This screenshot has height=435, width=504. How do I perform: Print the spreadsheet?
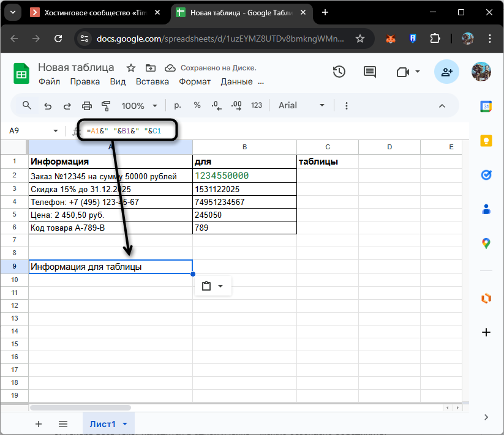[87, 106]
